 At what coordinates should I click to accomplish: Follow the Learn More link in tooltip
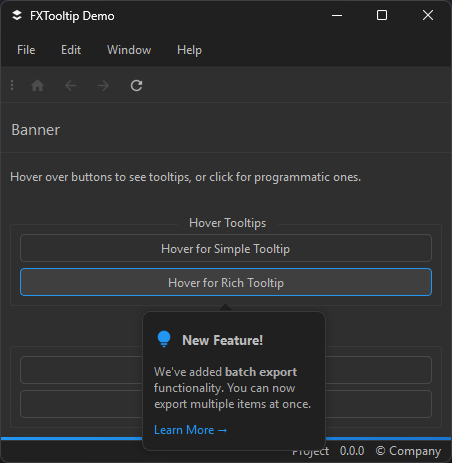click(x=190, y=430)
